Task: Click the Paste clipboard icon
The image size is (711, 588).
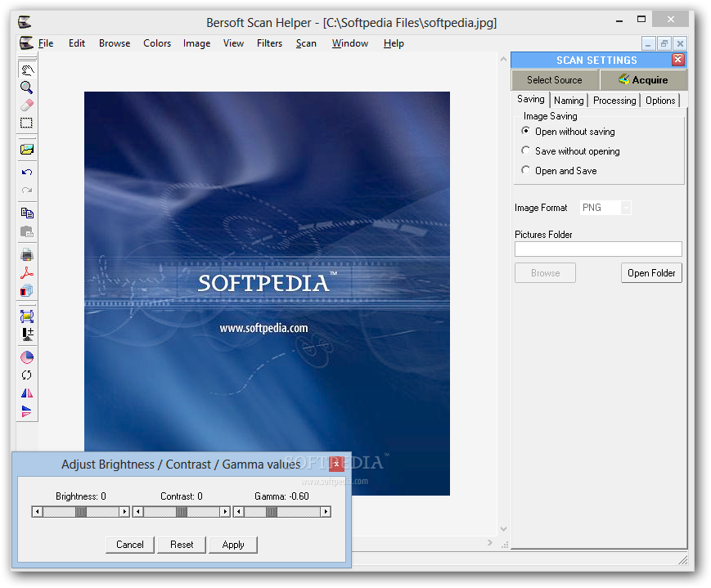Action: (27, 231)
